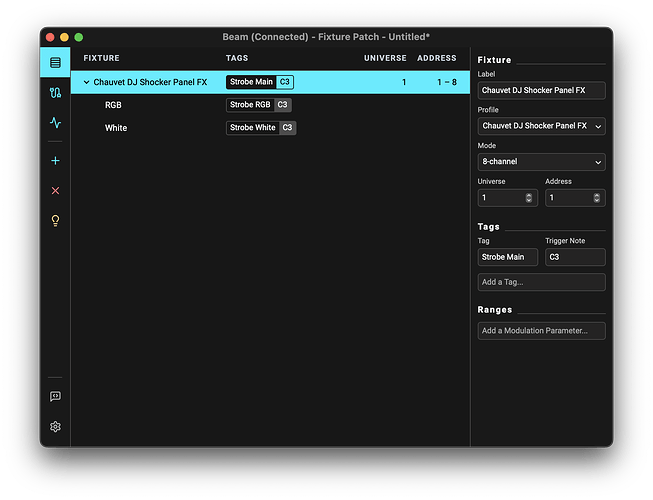Minimize the Beam window
Screen dimensions: 653x500
[x=65, y=37]
